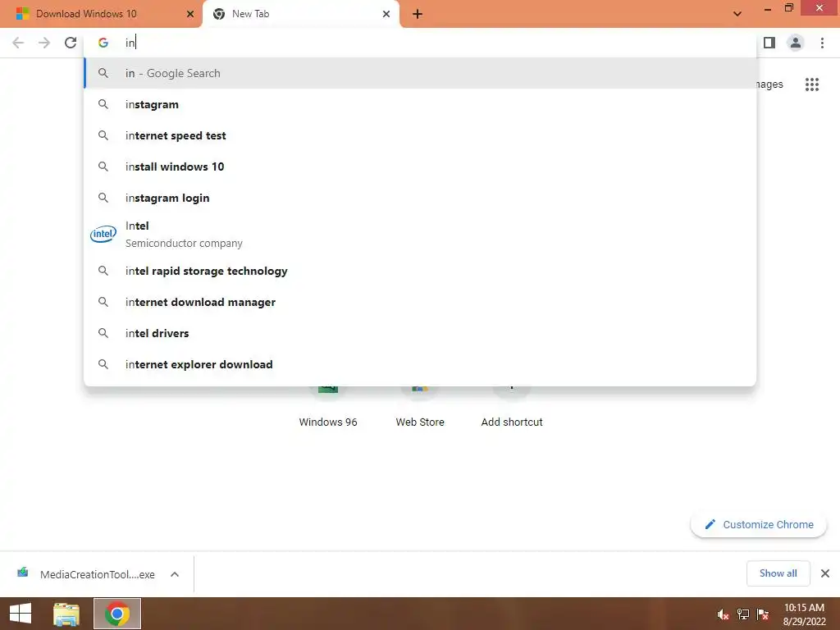Choose 'internet download manager' suggestion
This screenshot has width=840, height=630.
coord(420,302)
